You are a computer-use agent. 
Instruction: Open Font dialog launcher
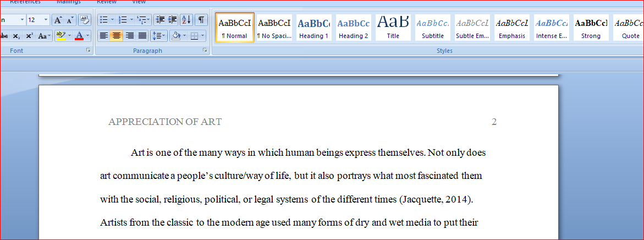[89, 51]
